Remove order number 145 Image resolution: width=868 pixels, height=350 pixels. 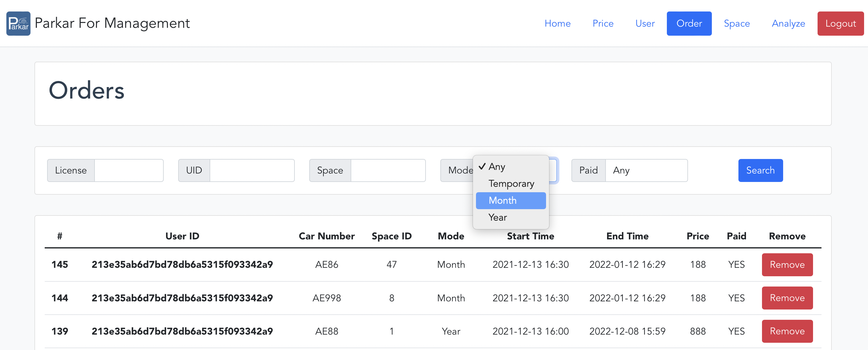(786, 264)
